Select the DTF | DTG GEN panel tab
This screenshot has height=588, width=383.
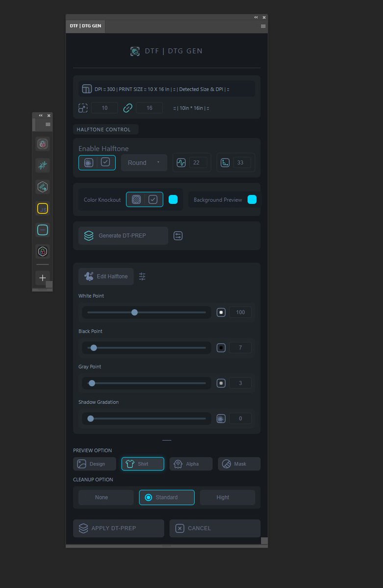[x=85, y=26]
